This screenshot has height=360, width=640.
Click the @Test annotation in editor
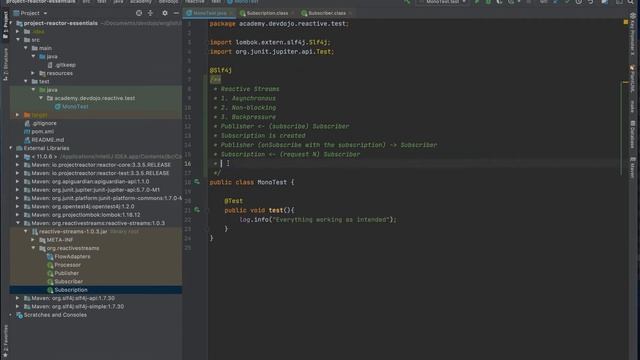click(233, 201)
